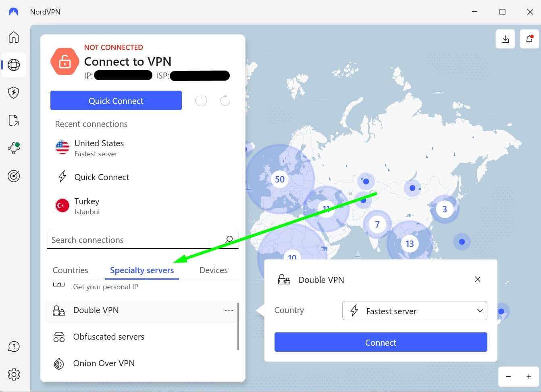541x392 pixels.
Task: Click the Europe cluster marked 50
Action: click(x=280, y=179)
